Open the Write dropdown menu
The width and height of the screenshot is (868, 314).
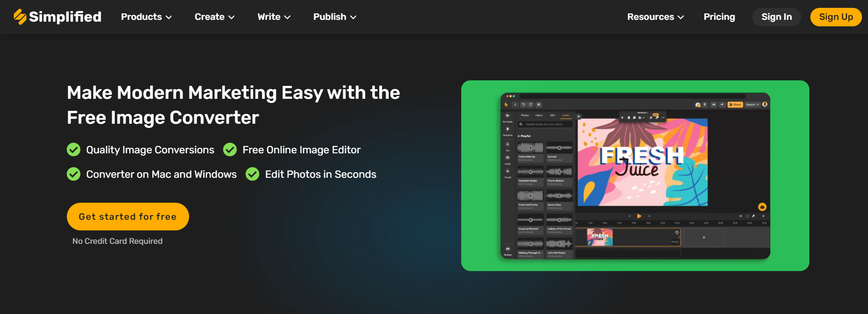click(274, 17)
